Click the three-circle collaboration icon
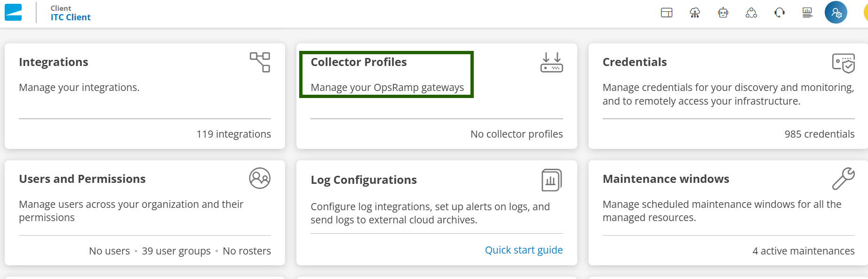Viewport: 868px width, 279px height. [x=751, y=13]
